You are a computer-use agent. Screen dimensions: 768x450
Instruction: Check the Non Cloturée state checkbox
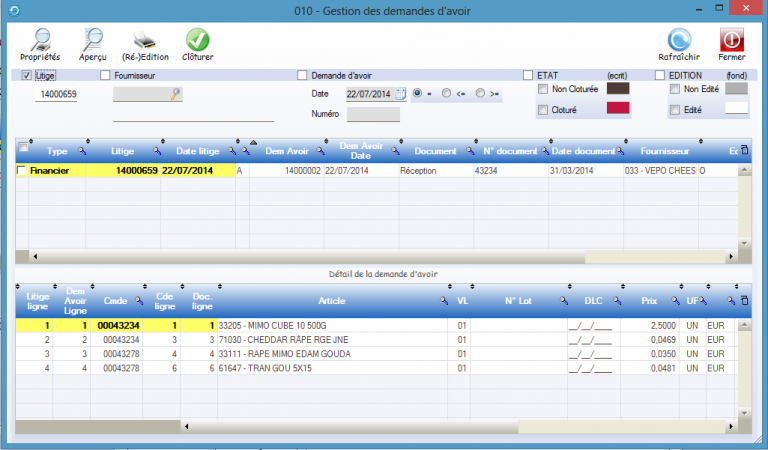pyautogui.click(x=543, y=90)
